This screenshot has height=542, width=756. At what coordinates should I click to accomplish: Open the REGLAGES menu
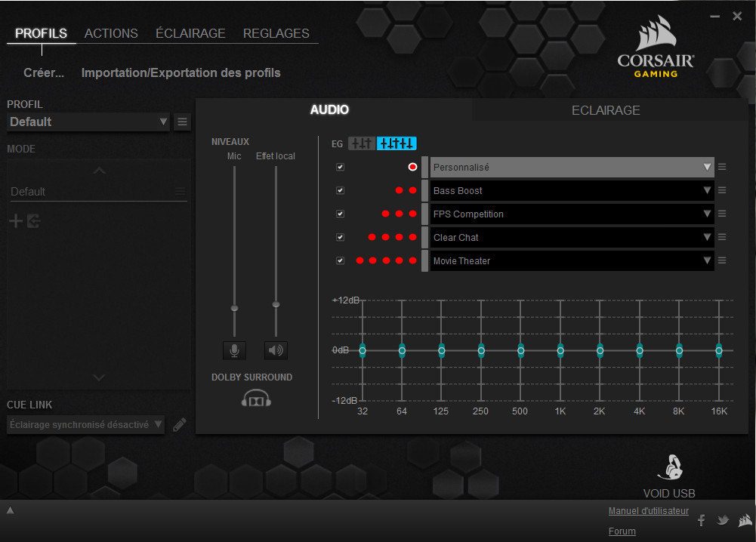(x=276, y=33)
